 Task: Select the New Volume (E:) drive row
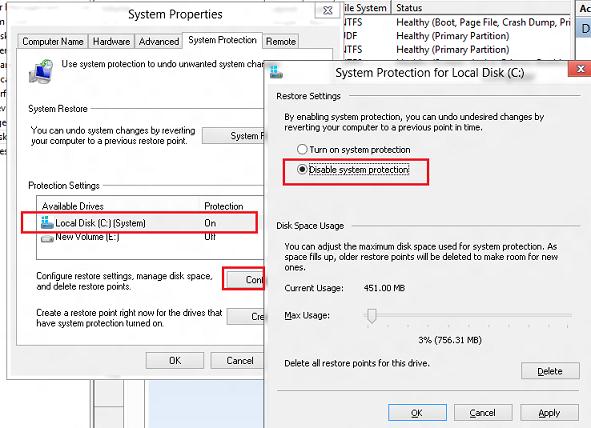(x=150, y=237)
